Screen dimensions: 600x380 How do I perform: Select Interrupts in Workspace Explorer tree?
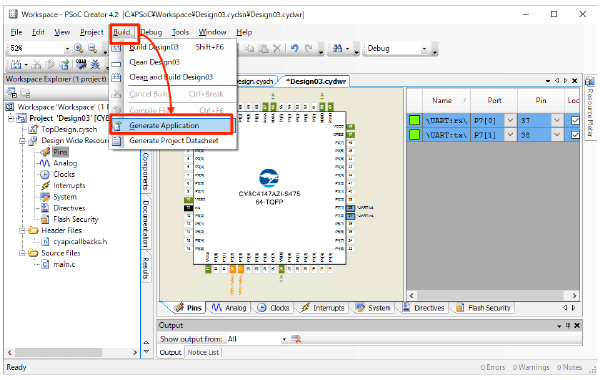click(69, 186)
